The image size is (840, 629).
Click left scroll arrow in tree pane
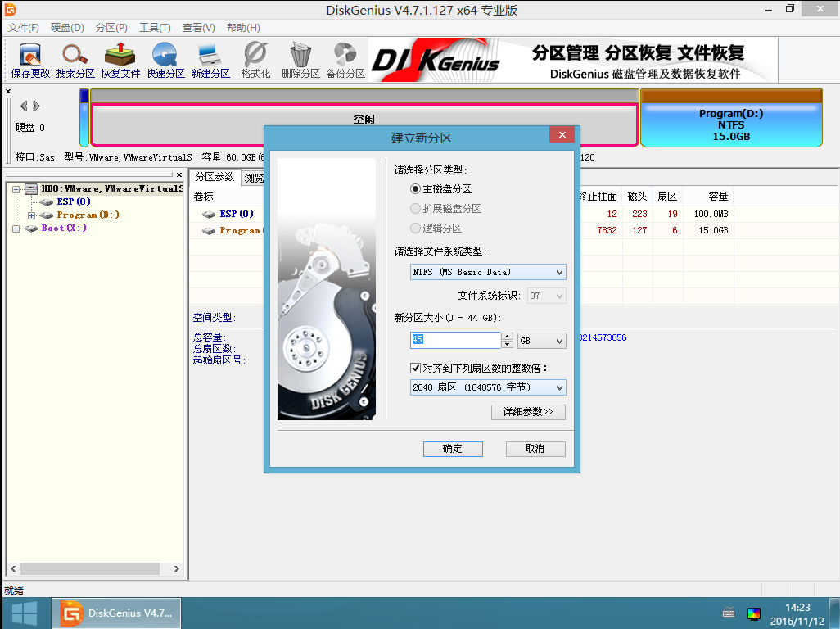pyautogui.click(x=13, y=568)
